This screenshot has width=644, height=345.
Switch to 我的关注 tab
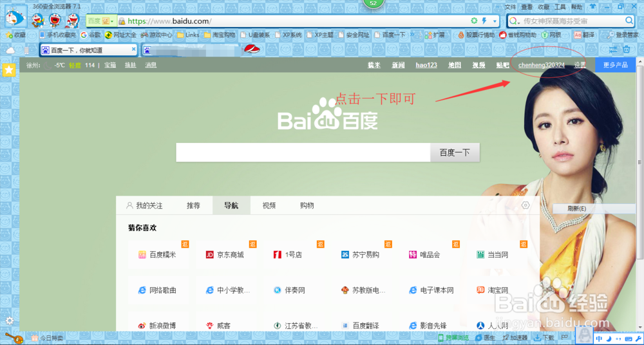point(144,205)
